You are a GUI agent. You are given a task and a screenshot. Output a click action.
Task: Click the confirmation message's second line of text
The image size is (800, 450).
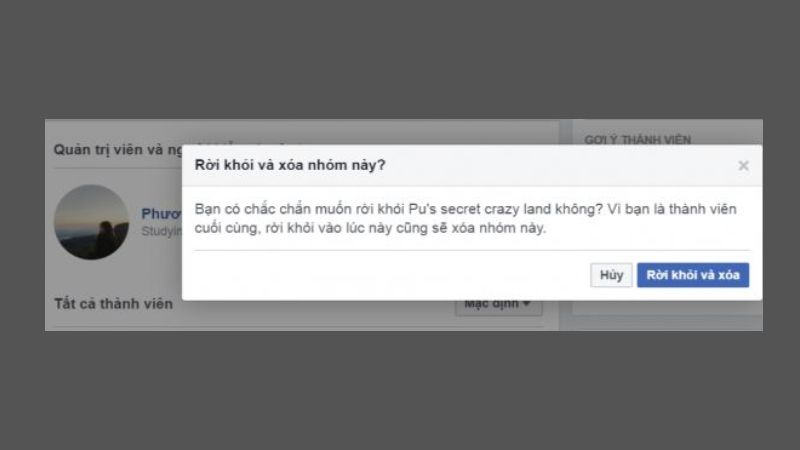[x=370, y=228]
